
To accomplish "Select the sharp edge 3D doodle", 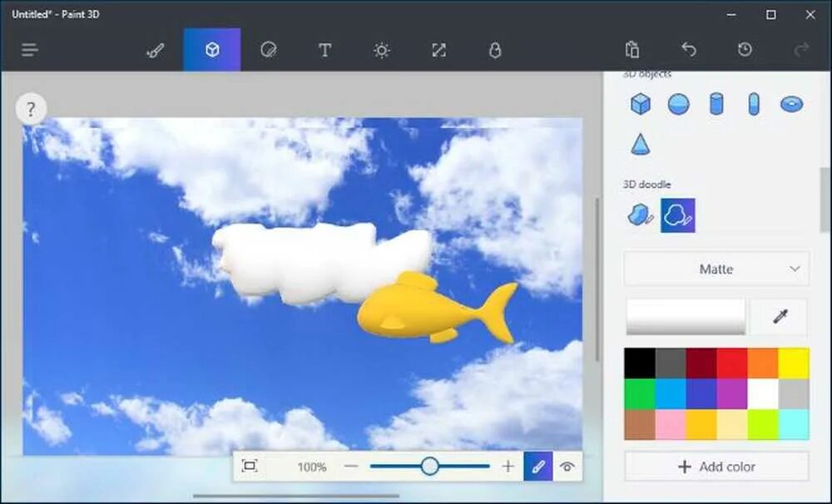I will click(641, 215).
